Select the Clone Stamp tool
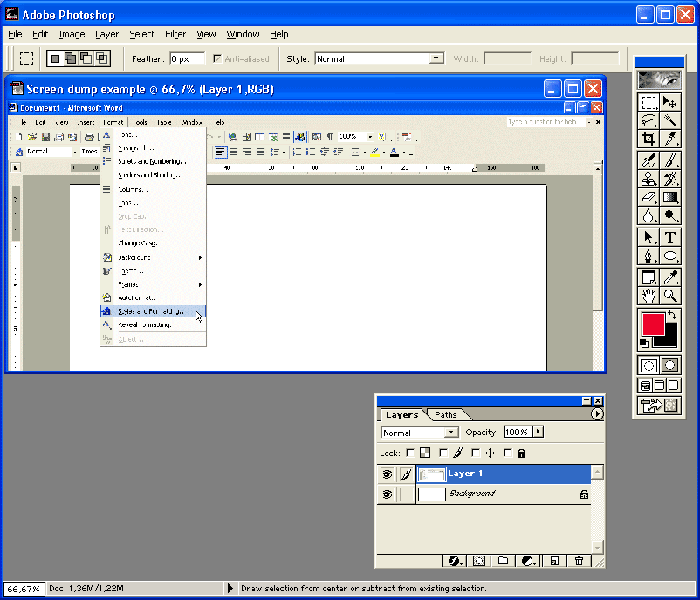The height and width of the screenshot is (600, 700). point(649,179)
